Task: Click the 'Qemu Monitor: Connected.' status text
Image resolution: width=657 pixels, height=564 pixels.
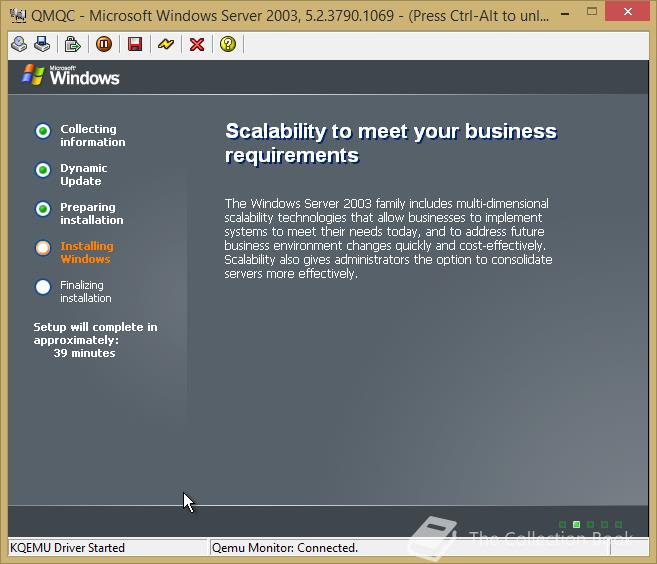Action: tap(285, 548)
